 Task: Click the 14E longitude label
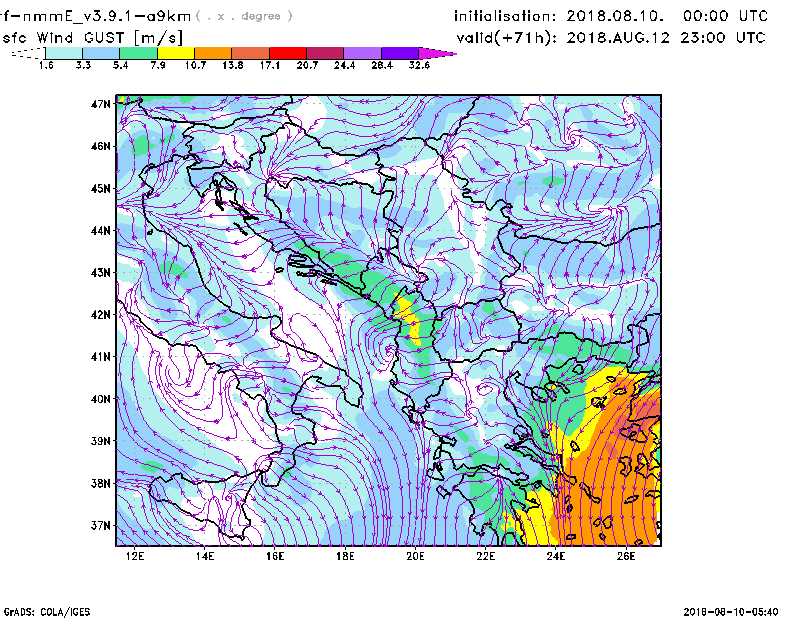[205, 556]
